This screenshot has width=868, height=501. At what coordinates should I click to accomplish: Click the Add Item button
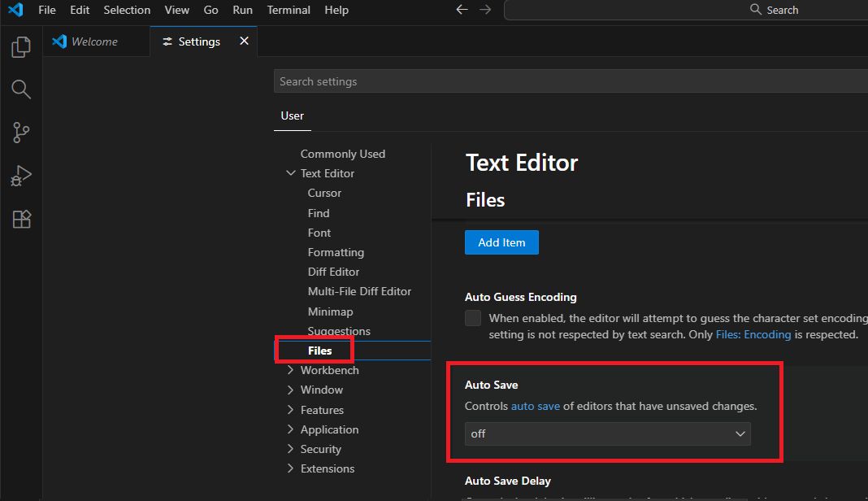[501, 242]
